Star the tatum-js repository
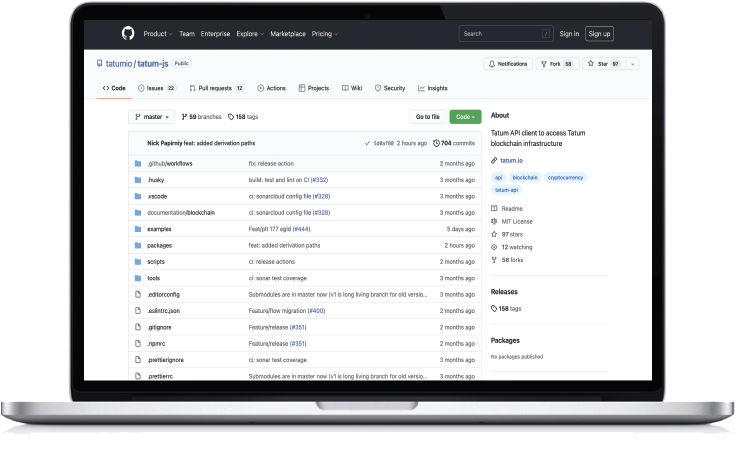This screenshot has height=451, width=735. pyautogui.click(x=603, y=64)
